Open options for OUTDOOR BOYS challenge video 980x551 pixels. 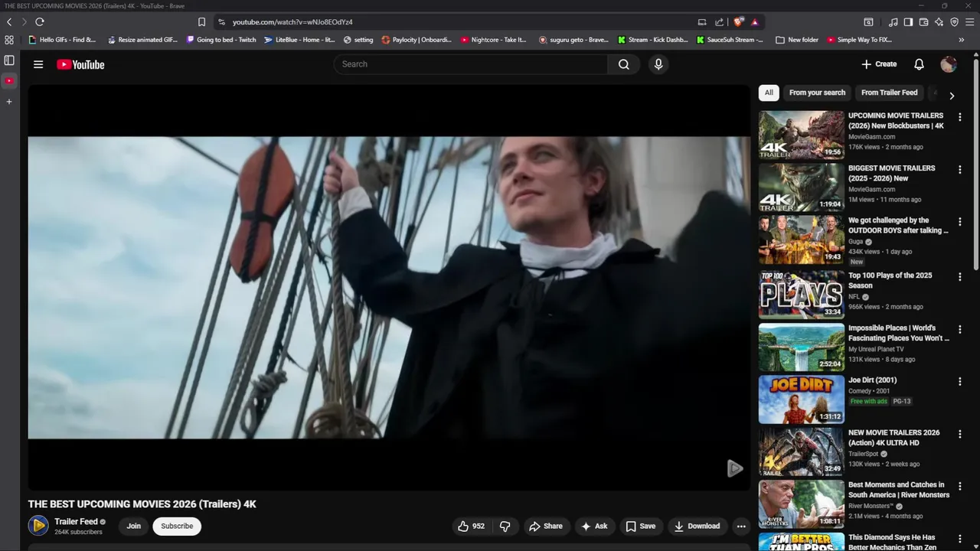click(x=959, y=222)
